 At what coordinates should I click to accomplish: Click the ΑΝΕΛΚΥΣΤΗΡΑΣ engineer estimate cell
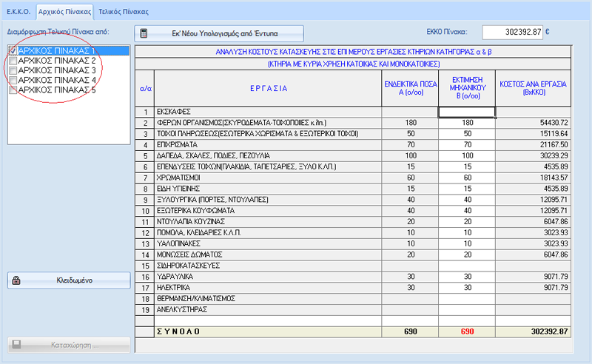pyautogui.click(x=467, y=309)
